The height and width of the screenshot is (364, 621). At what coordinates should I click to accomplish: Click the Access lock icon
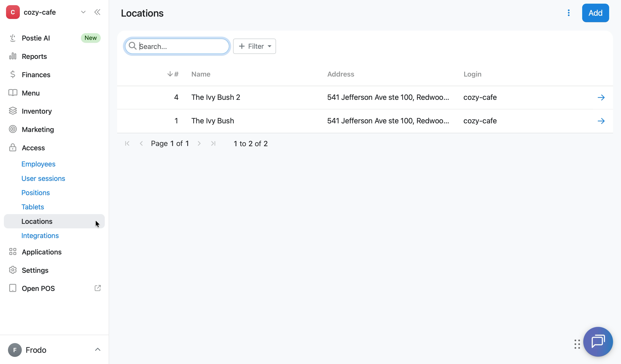pos(13,148)
